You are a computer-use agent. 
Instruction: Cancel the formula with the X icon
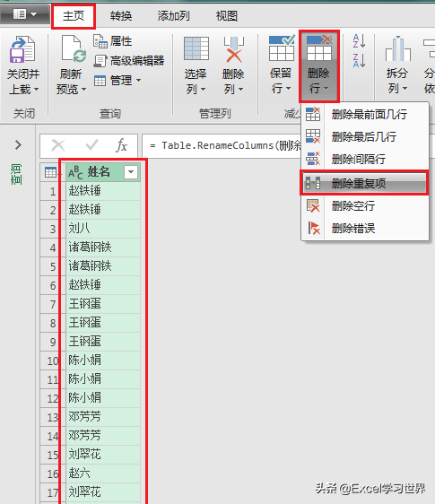tap(58, 145)
